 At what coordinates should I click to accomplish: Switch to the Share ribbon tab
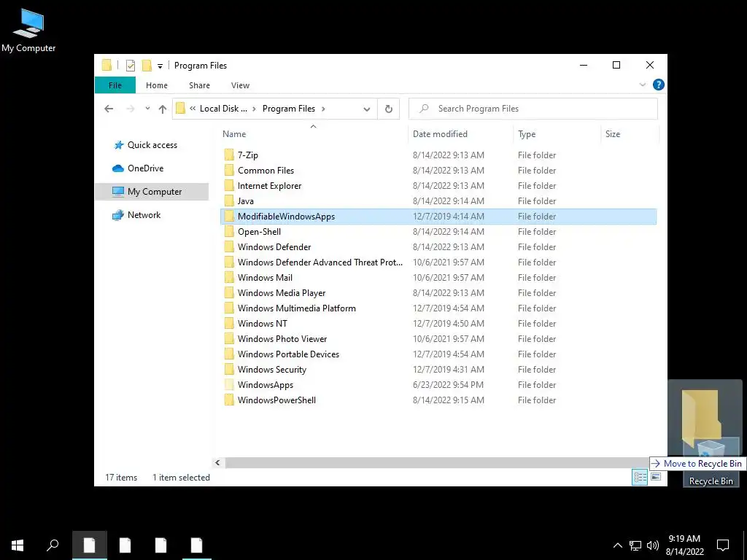(x=199, y=85)
